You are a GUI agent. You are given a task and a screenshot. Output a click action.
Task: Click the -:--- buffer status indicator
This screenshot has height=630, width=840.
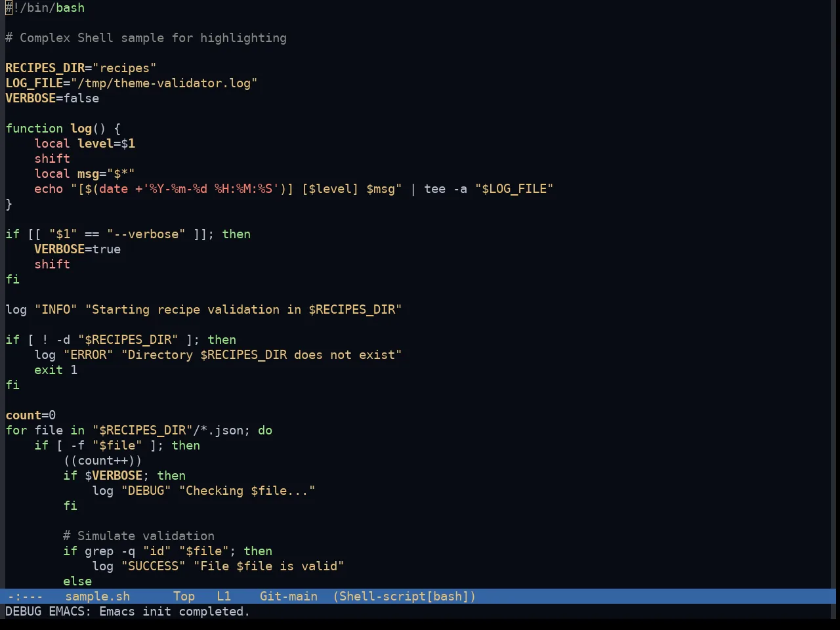tap(25, 597)
